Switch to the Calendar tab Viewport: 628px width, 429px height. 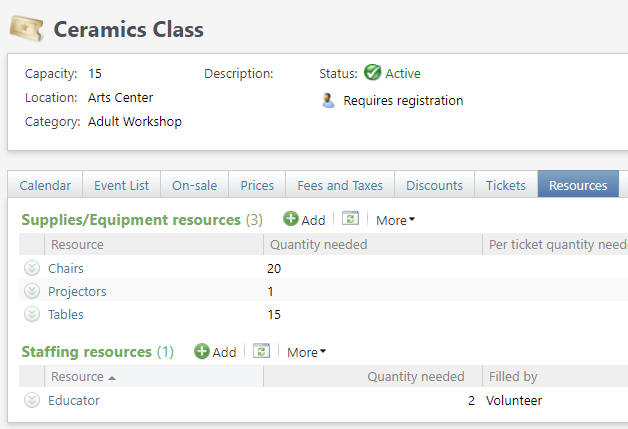tap(45, 185)
